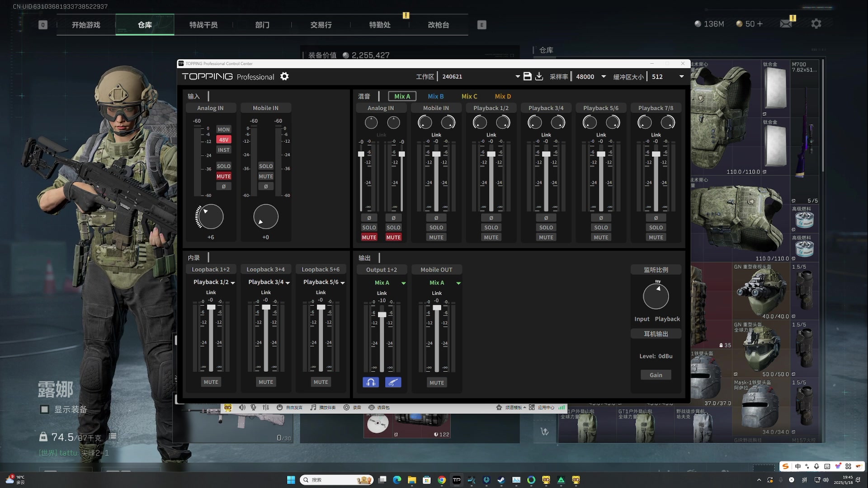Click phase icon on Playback 7/8 mixer
Viewport: 868px width, 488px height.
click(x=656, y=218)
